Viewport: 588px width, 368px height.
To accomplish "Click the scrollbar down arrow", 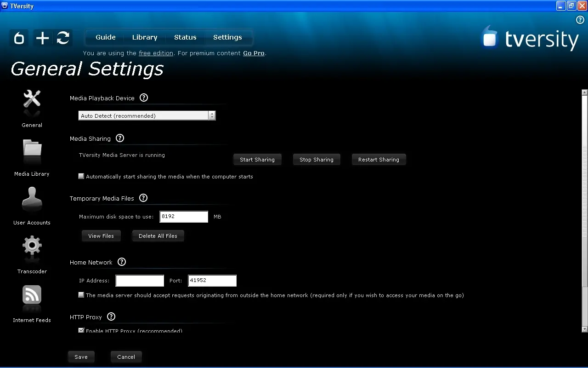I will [584, 329].
